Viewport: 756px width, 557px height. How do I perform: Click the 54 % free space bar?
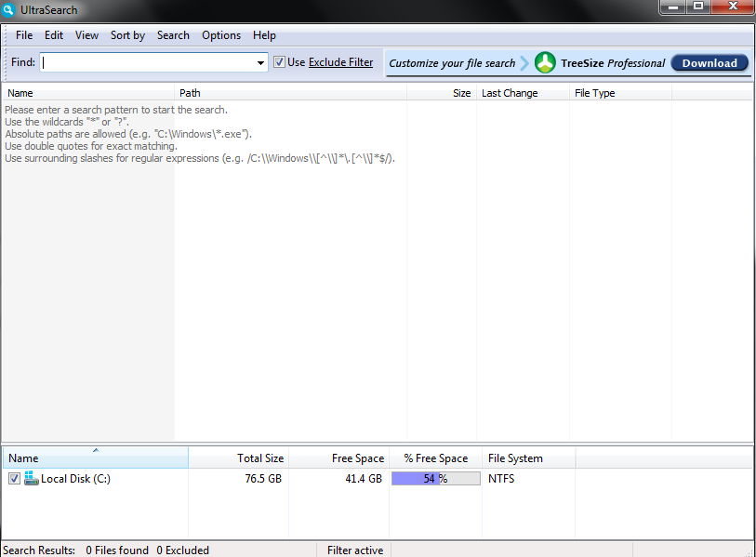click(436, 478)
